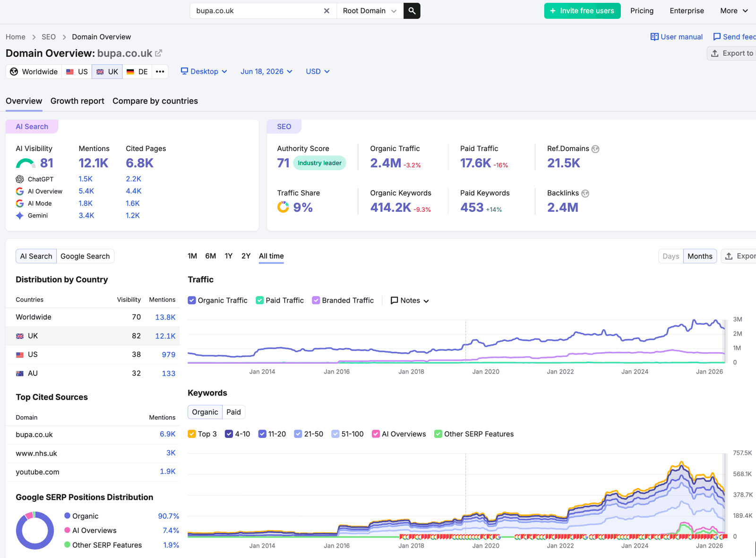
Task: Toggle the 51-100 keywords checkbox
Action: [x=335, y=434]
